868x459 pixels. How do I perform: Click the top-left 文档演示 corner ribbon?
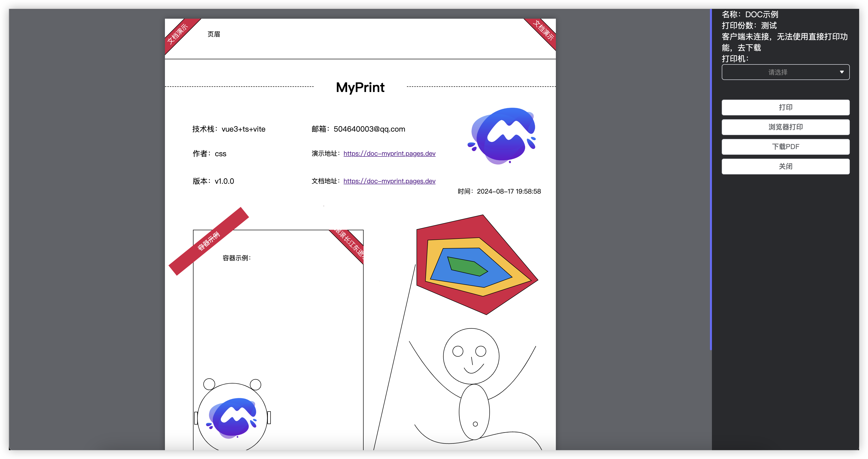(x=177, y=34)
